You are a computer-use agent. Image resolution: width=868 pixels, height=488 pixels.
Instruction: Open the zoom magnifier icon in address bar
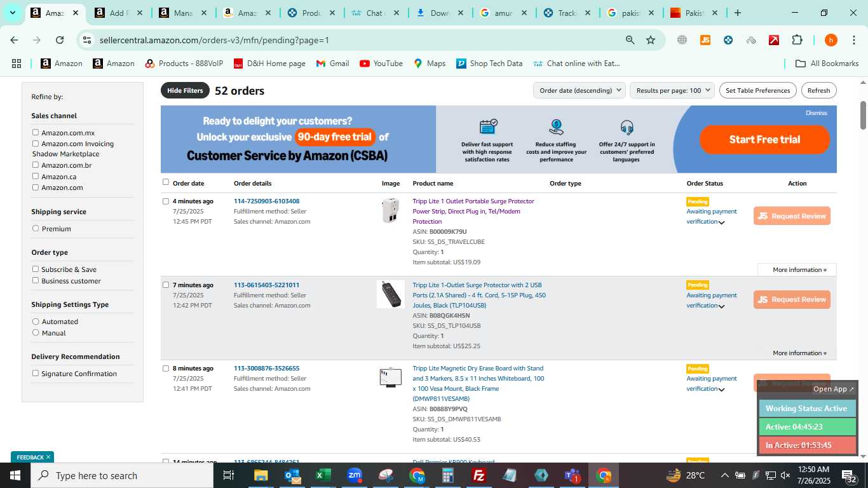[x=630, y=40]
